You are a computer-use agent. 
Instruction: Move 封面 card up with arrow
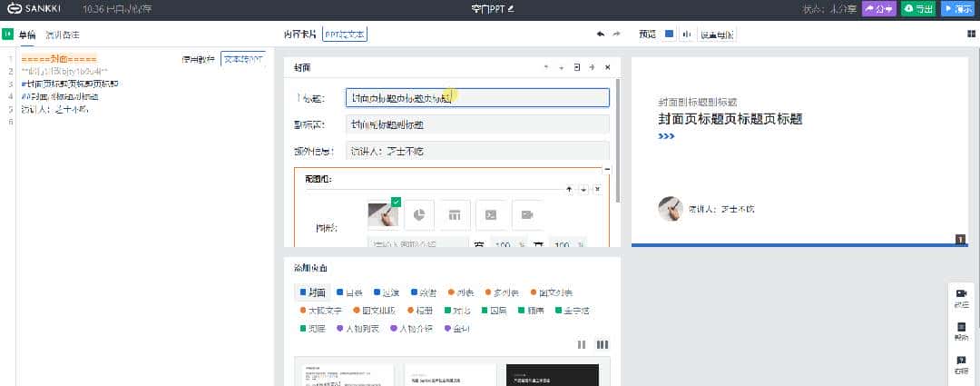tap(545, 67)
